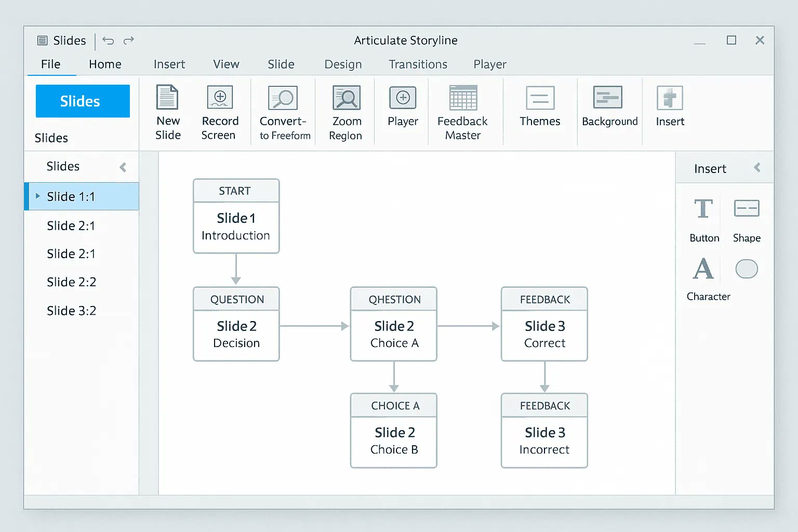Open Feedback Master grid icon
The image size is (798, 532).
pos(463,98)
